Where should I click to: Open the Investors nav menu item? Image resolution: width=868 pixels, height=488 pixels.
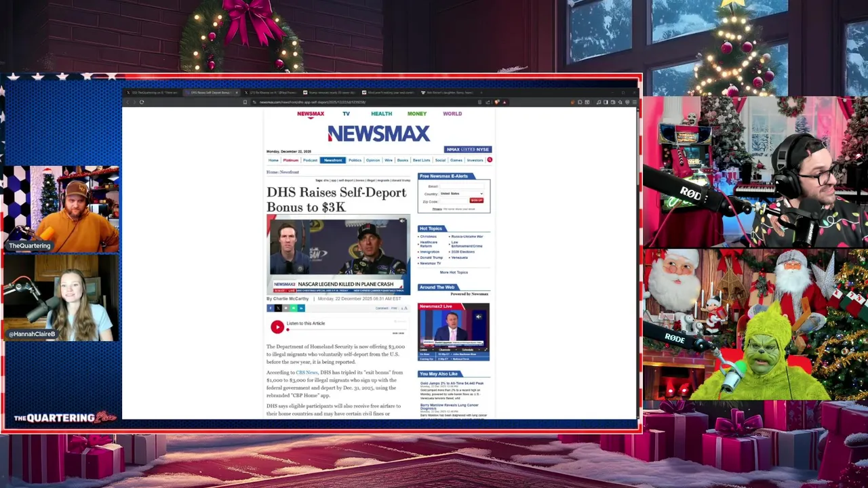pos(475,160)
